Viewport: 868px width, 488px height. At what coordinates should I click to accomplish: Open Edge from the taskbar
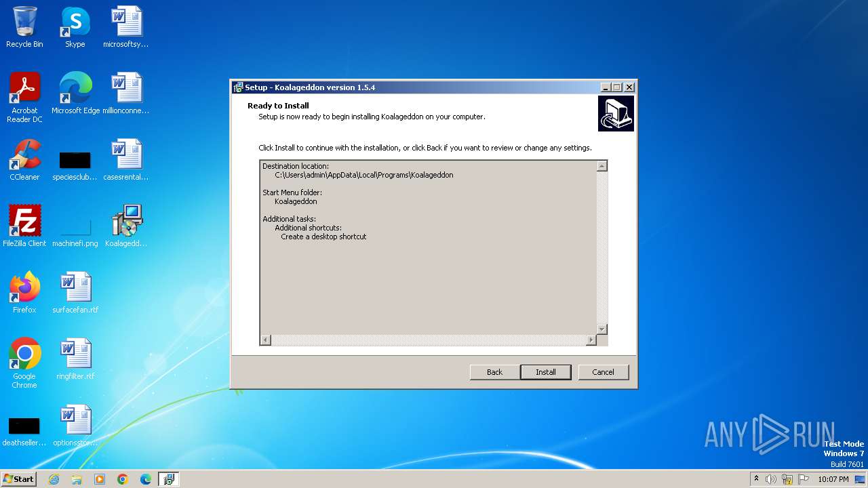146,479
